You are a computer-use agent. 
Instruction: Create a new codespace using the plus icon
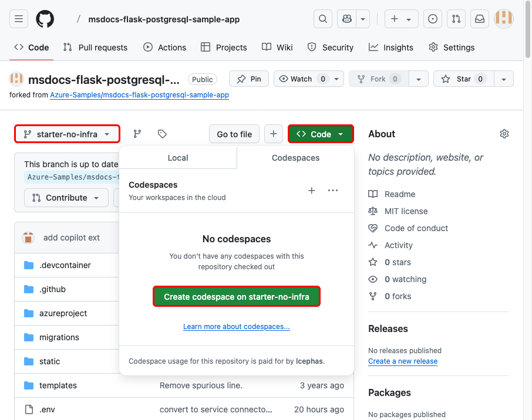(x=311, y=191)
